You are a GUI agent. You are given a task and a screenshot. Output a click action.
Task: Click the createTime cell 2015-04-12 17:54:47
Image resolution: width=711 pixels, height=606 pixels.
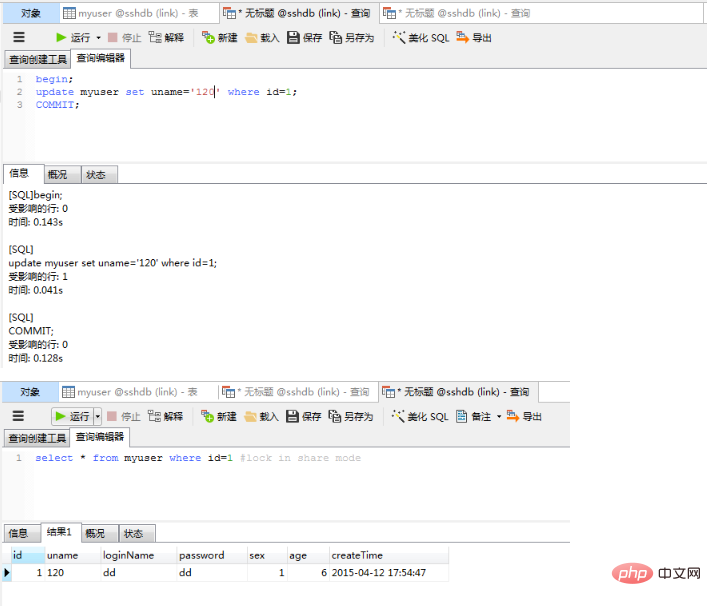(x=389, y=573)
